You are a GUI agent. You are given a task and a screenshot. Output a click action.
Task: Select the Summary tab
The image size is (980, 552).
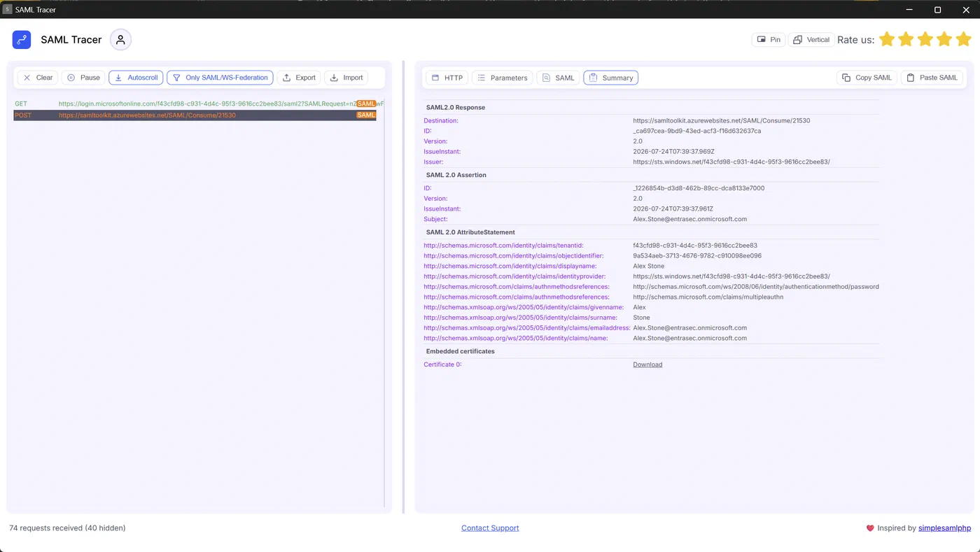pyautogui.click(x=610, y=78)
